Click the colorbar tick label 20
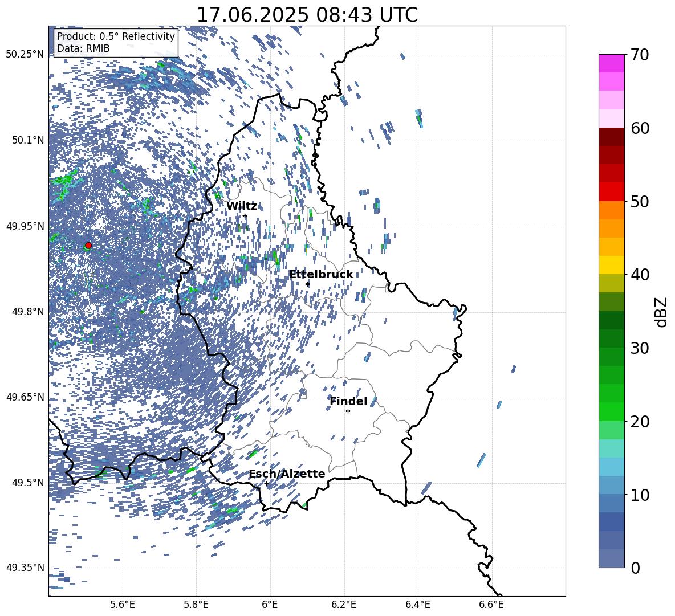 point(640,422)
